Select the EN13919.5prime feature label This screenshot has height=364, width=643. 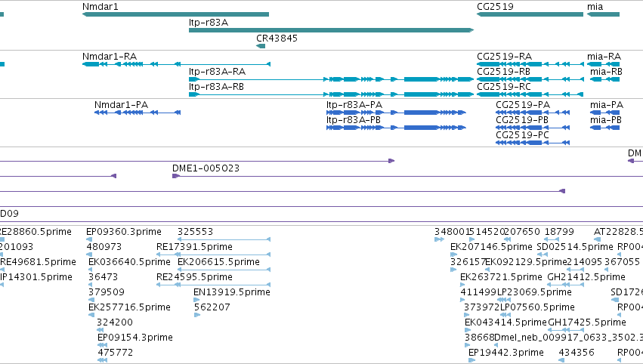point(232,292)
